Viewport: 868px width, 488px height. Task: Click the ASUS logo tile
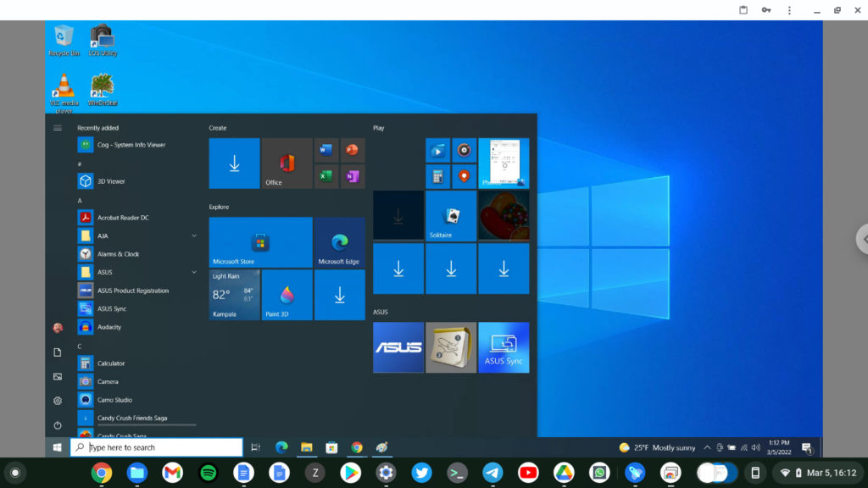click(x=398, y=347)
